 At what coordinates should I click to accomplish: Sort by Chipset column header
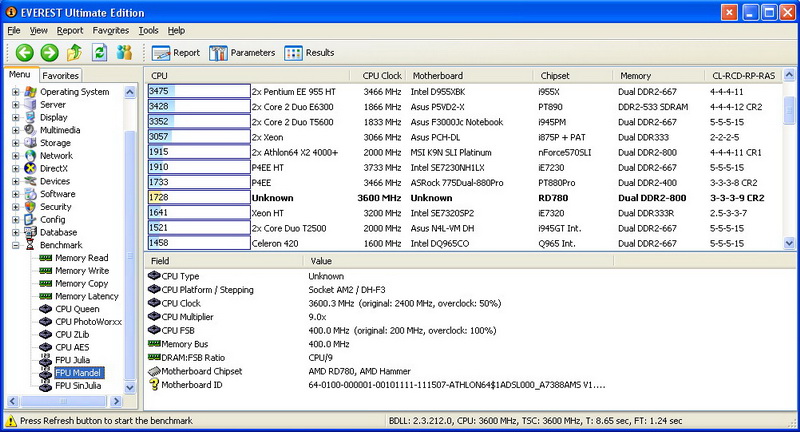[x=572, y=75]
